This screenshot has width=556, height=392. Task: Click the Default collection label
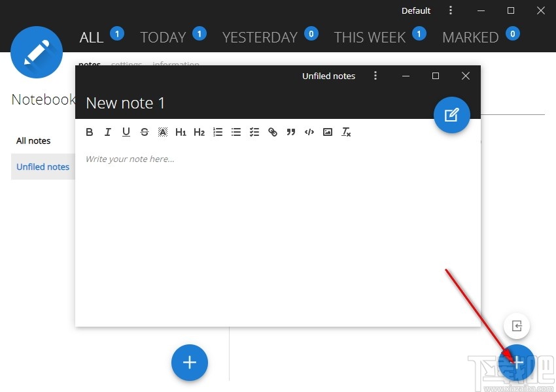point(416,10)
